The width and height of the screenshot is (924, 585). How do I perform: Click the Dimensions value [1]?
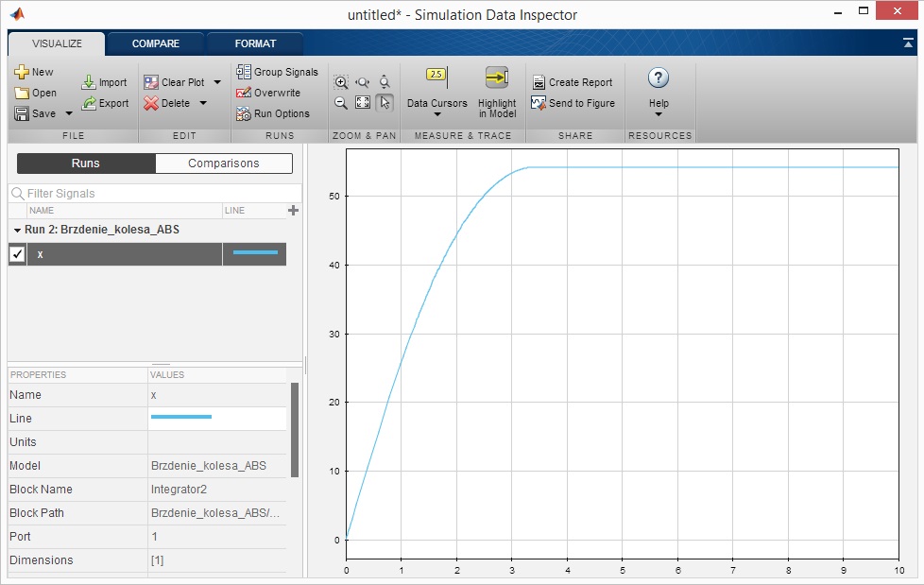(158, 560)
